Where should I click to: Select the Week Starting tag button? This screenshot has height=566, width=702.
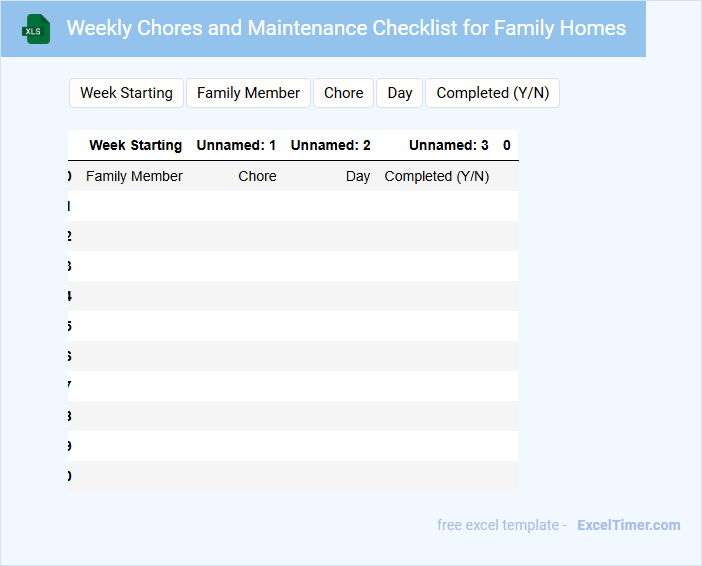coord(126,93)
